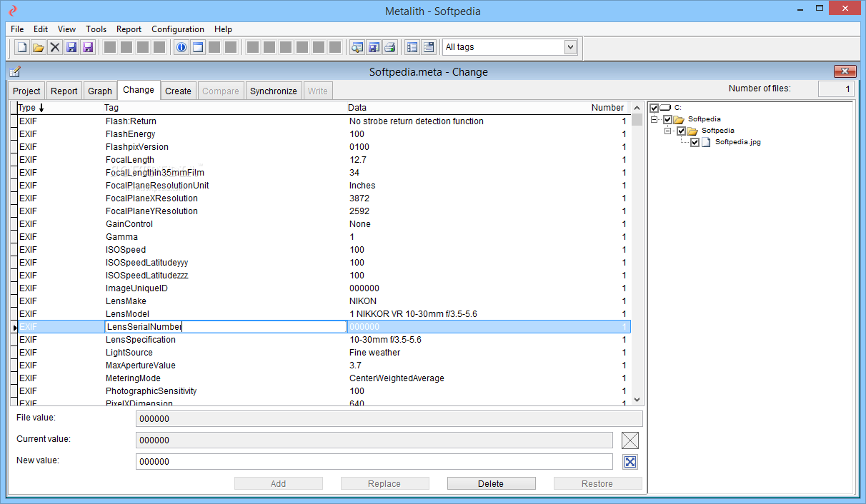Open the View menu
Image resolution: width=866 pixels, height=504 pixels.
click(66, 29)
